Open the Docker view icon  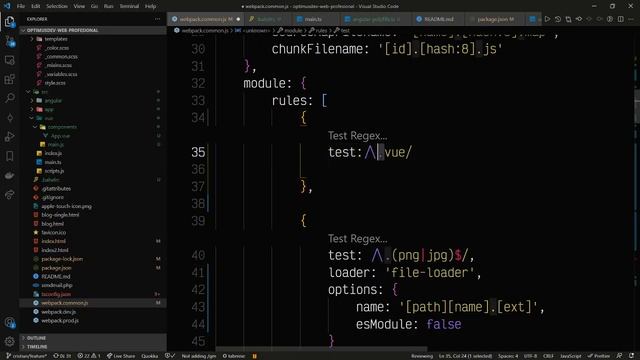[9, 176]
